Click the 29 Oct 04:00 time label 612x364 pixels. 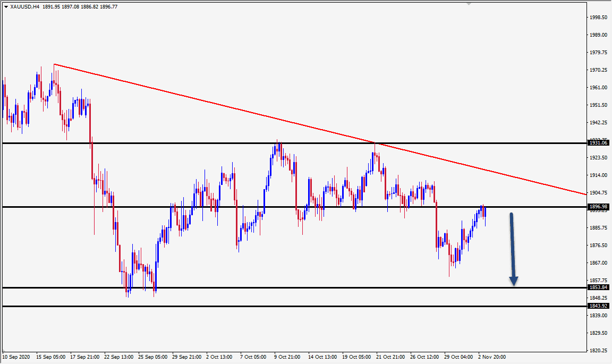click(x=458, y=357)
